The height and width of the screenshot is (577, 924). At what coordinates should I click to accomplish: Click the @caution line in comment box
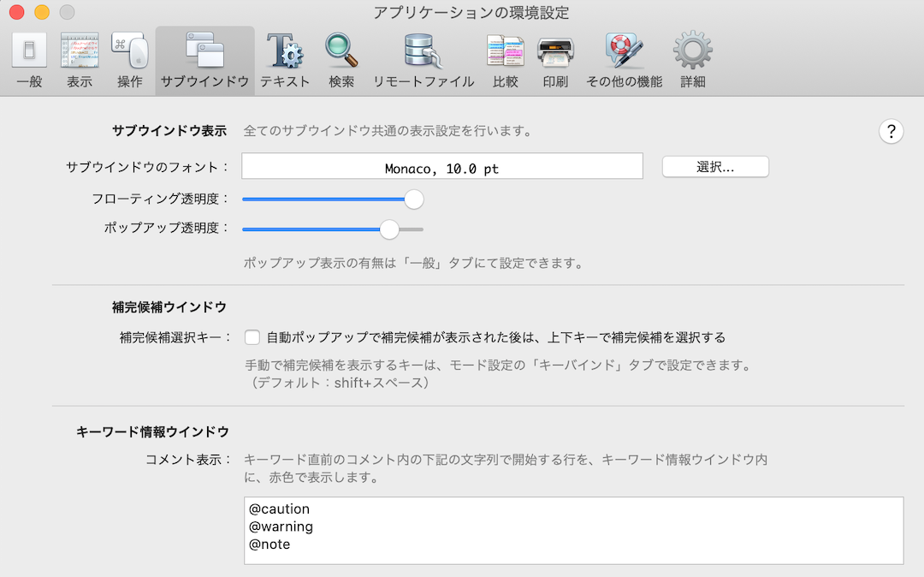tap(279, 509)
